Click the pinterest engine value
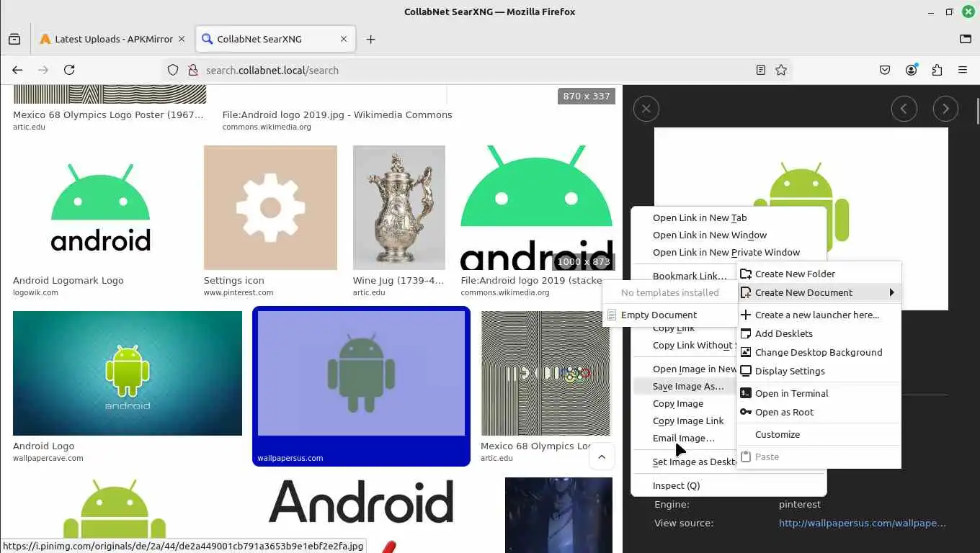980x553 pixels. click(800, 504)
